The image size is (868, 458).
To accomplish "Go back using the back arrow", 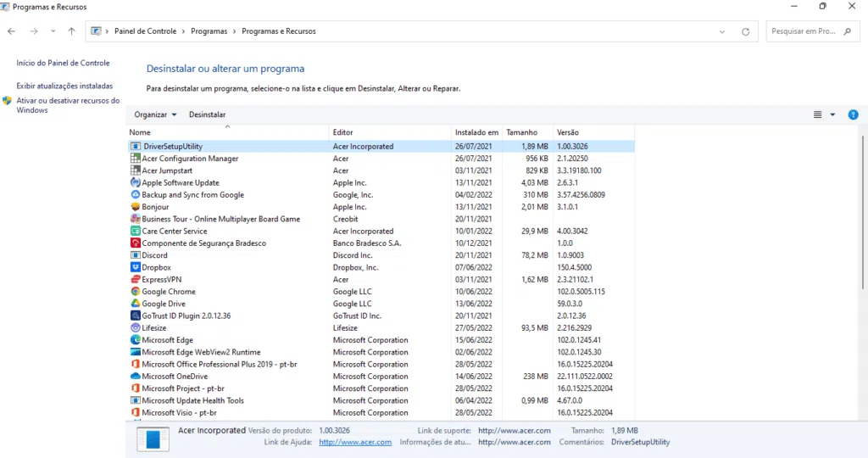I will 11,31.
